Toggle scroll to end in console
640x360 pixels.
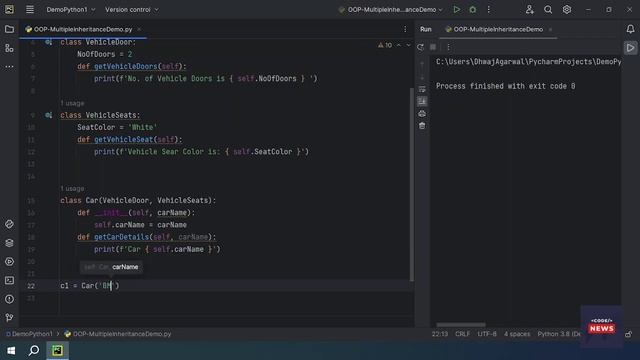pos(422,101)
